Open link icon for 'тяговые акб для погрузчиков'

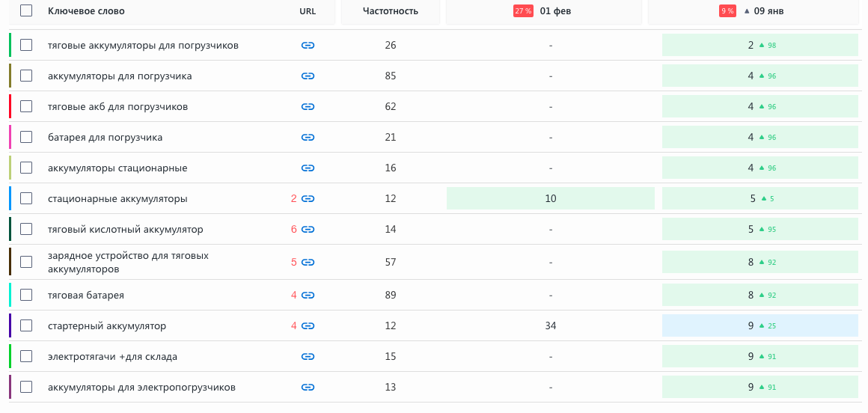(x=308, y=107)
